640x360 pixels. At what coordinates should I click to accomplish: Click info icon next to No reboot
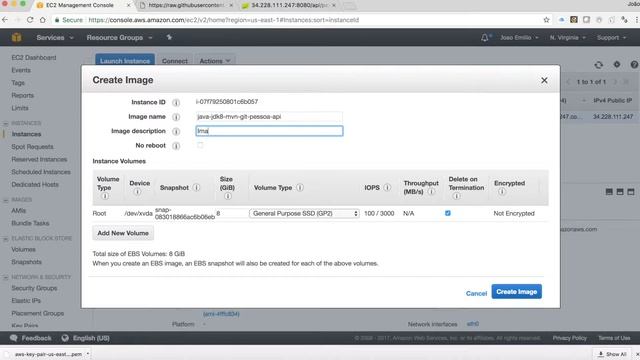pyautogui.click(x=176, y=146)
